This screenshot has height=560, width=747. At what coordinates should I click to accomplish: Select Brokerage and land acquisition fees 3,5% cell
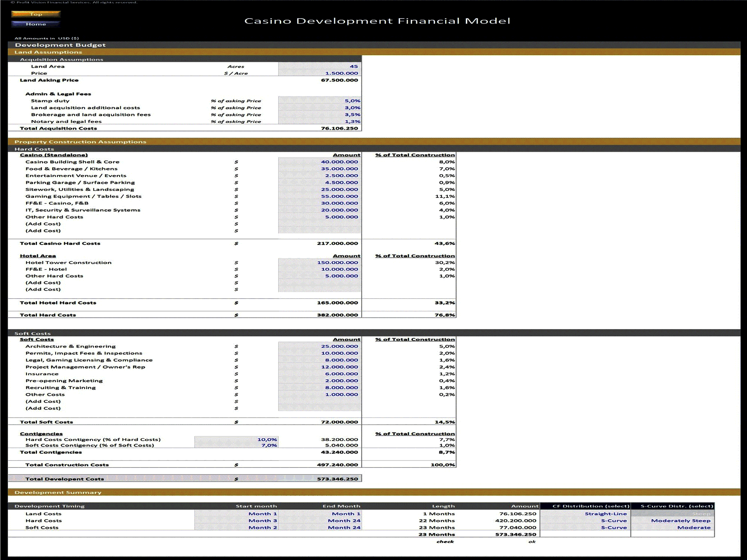[319, 115]
